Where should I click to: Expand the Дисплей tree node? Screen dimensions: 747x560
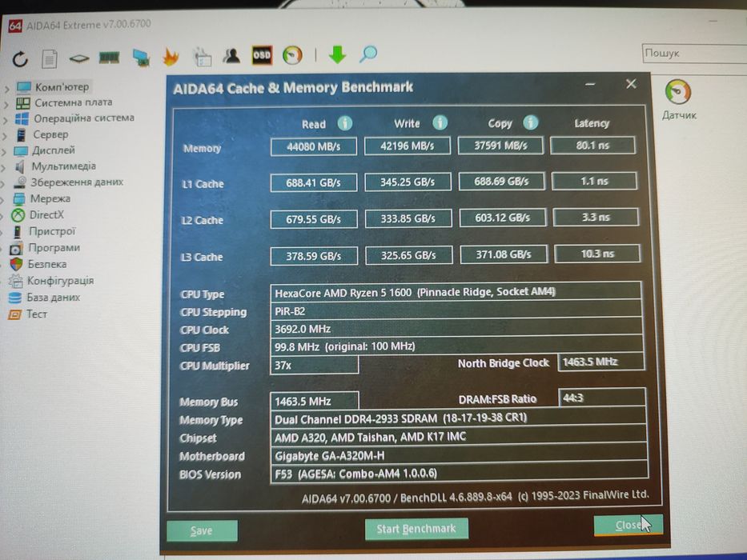4,152
